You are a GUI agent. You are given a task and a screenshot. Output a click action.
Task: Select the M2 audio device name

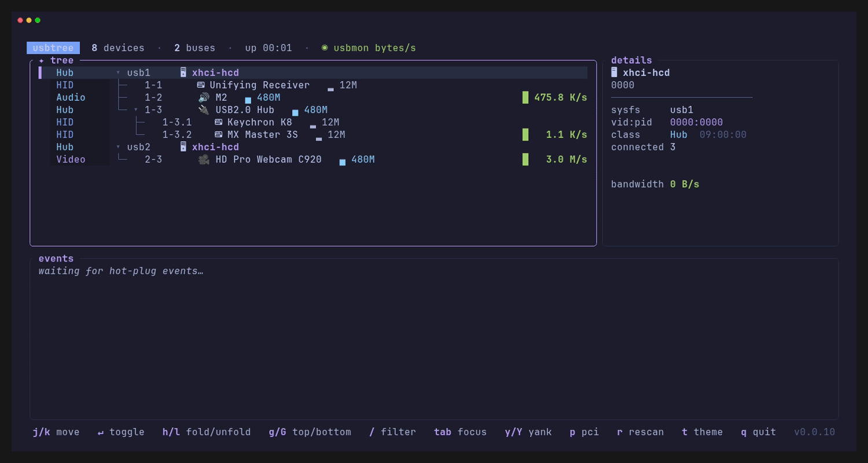(222, 97)
